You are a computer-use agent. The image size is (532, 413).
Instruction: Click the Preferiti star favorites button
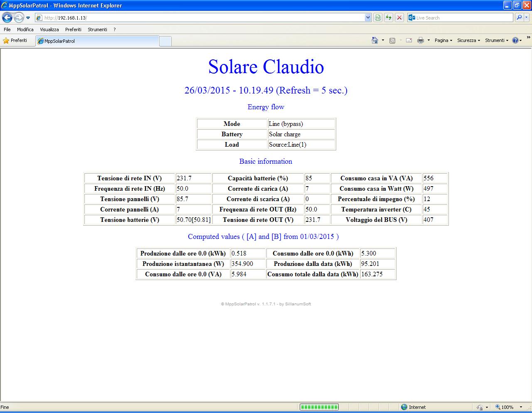coord(15,40)
